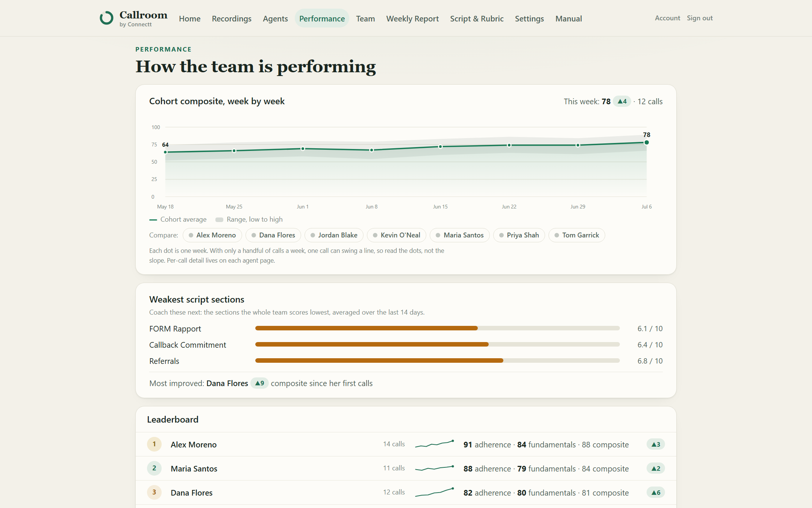Open the Team page
This screenshot has width=812, height=508.
[x=365, y=18]
